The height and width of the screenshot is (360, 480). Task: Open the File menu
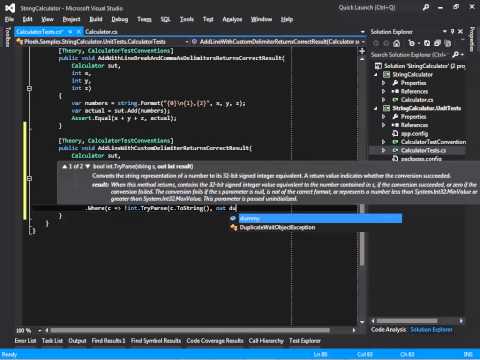coord(9,19)
